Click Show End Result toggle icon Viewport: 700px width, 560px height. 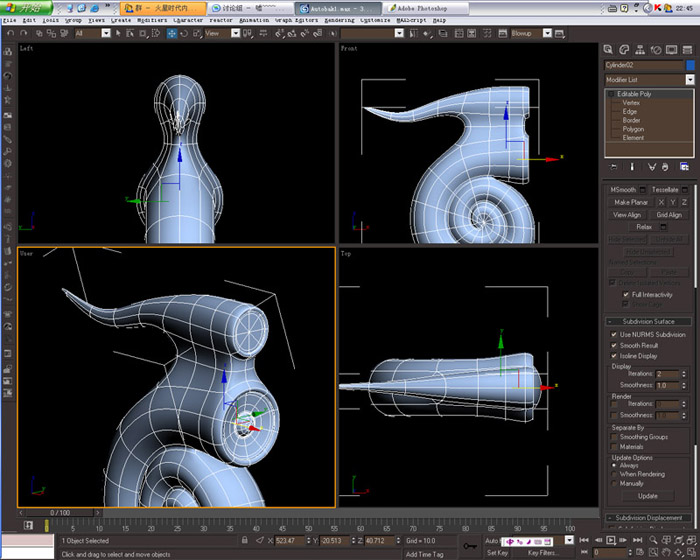pos(632,167)
